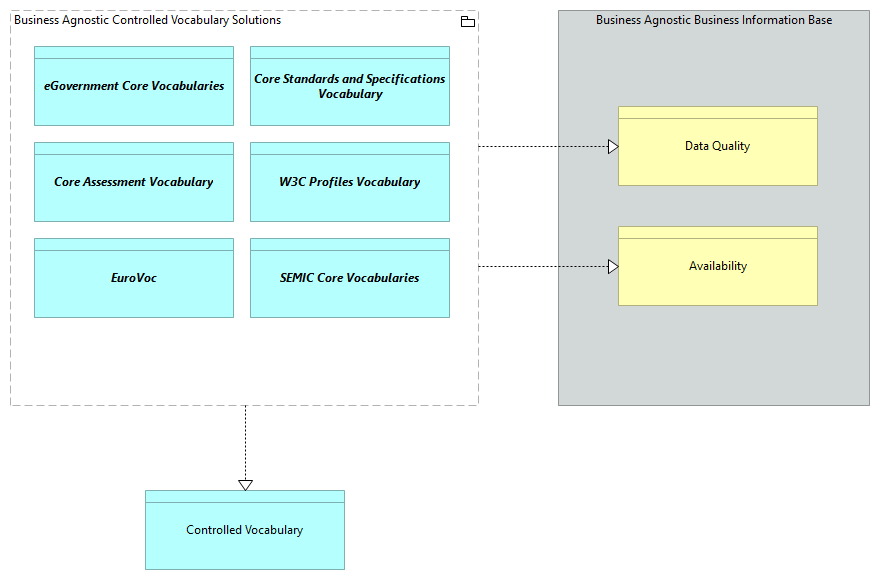The width and height of the screenshot is (880, 580).
Task: Select the W3C Profiles Vocabulary element
Action: coord(350,182)
